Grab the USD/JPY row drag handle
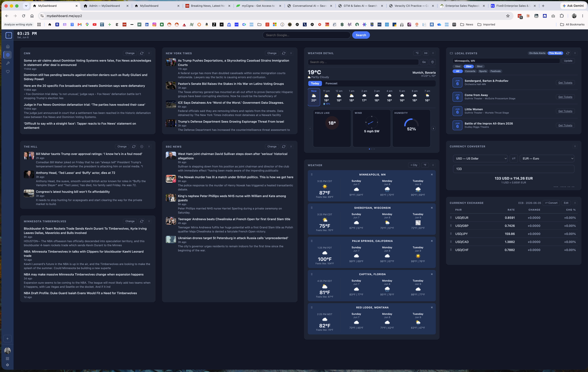588x372 pixels. (451, 234)
